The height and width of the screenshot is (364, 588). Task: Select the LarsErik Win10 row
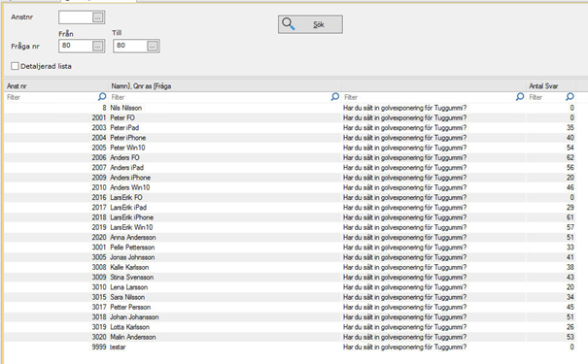pyautogui.click(x=290, y=227)
